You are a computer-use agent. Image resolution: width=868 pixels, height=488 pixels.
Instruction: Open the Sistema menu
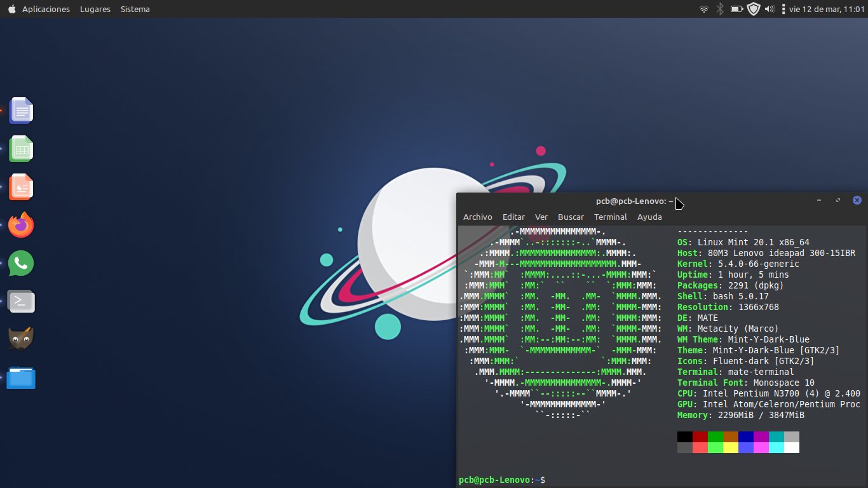[x=135, y=9]
